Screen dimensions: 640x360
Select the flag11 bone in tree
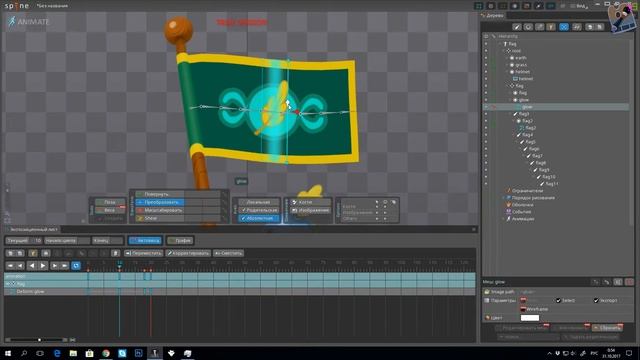552,184
